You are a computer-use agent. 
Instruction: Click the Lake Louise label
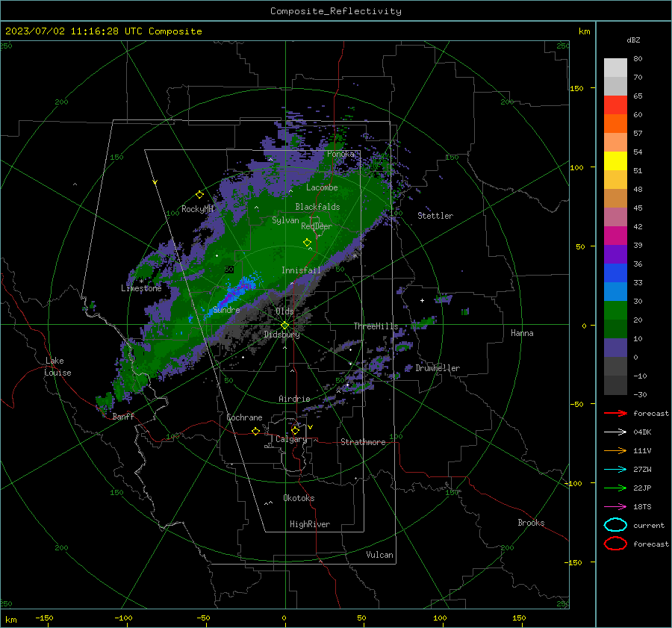pos(57,367)
